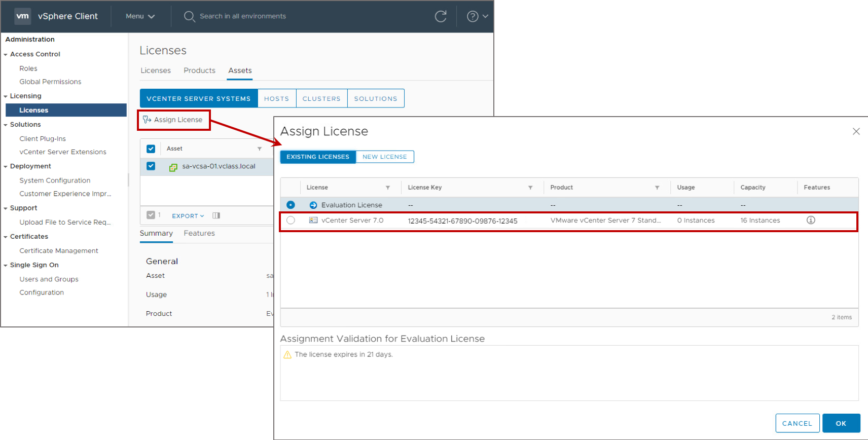Click the search magnifier icon
Screen dimensions: 868x440
[189, 16]
